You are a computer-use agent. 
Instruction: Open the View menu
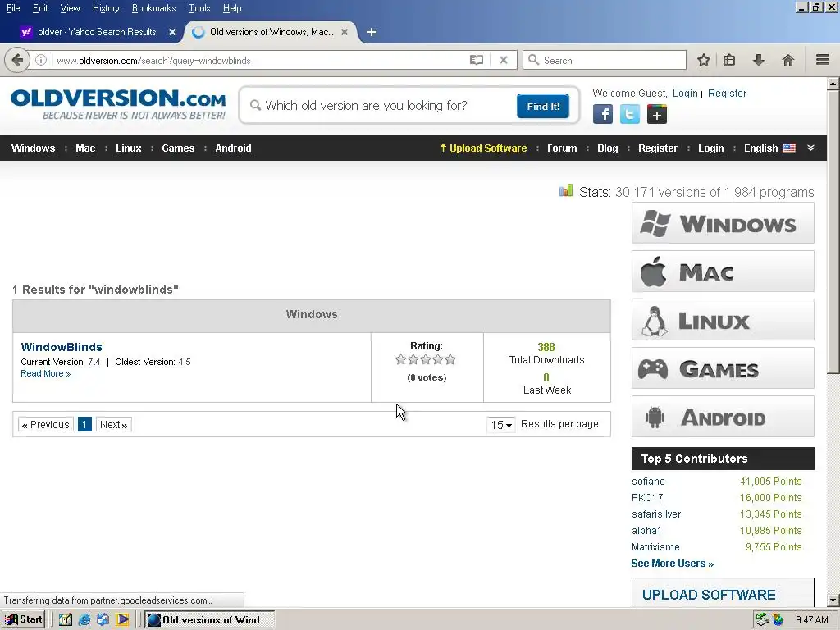coord(70,8)
